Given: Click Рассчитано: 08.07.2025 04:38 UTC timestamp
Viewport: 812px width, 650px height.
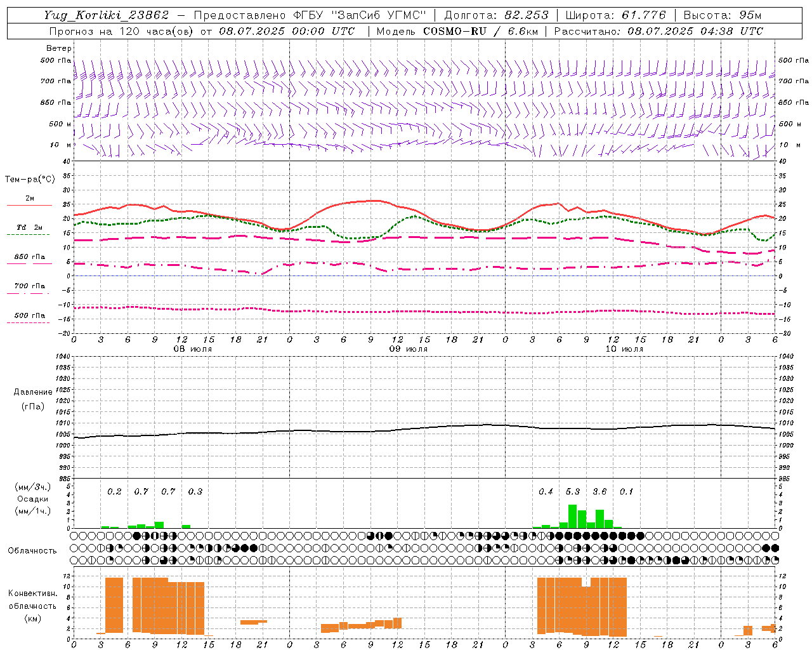Looking at the screenshot, I should [x=658, y=31].
